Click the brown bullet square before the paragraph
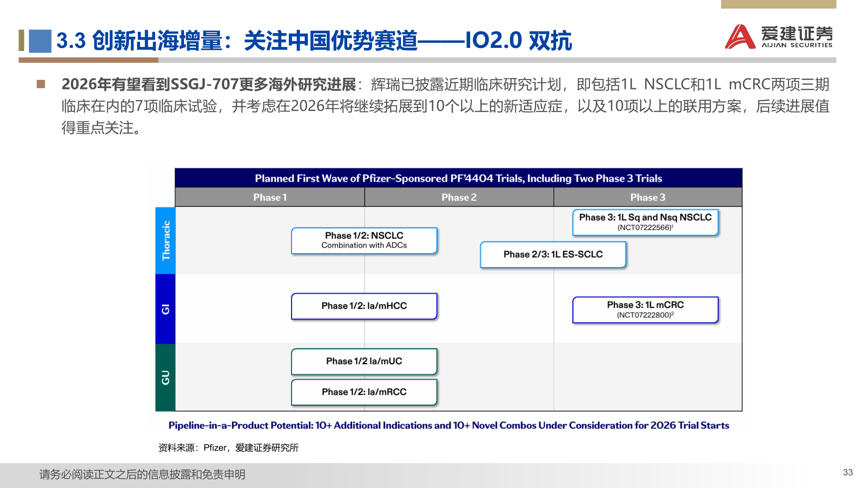Image resolution: width=868 pixels, height=488 pixels. (x=41, y=84)
